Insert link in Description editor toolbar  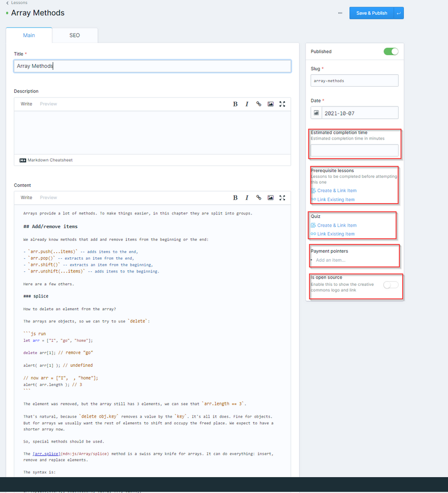click(x=259, y=104)
